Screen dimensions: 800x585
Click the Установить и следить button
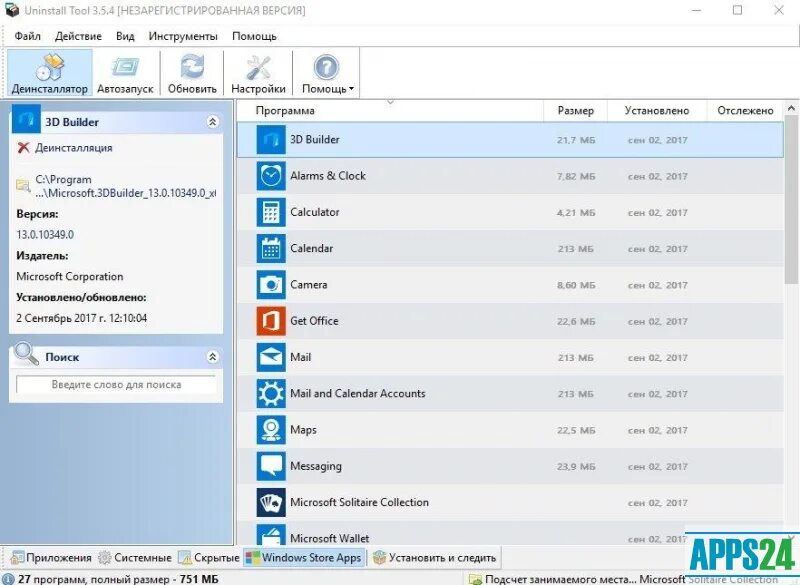(435, 557)
